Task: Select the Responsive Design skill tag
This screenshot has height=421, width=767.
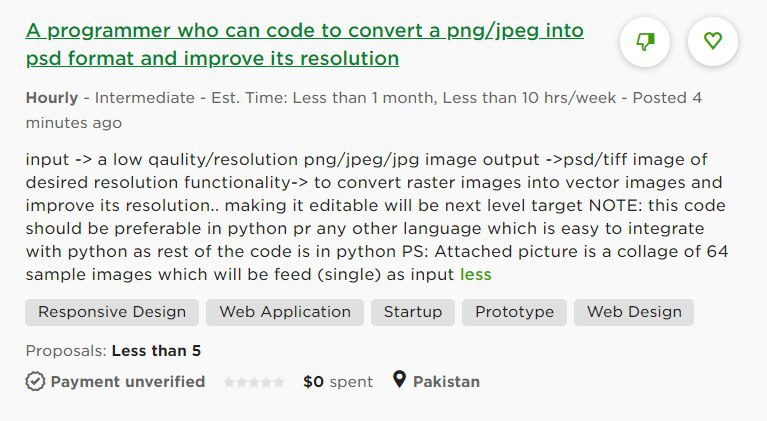Action: 112,312
